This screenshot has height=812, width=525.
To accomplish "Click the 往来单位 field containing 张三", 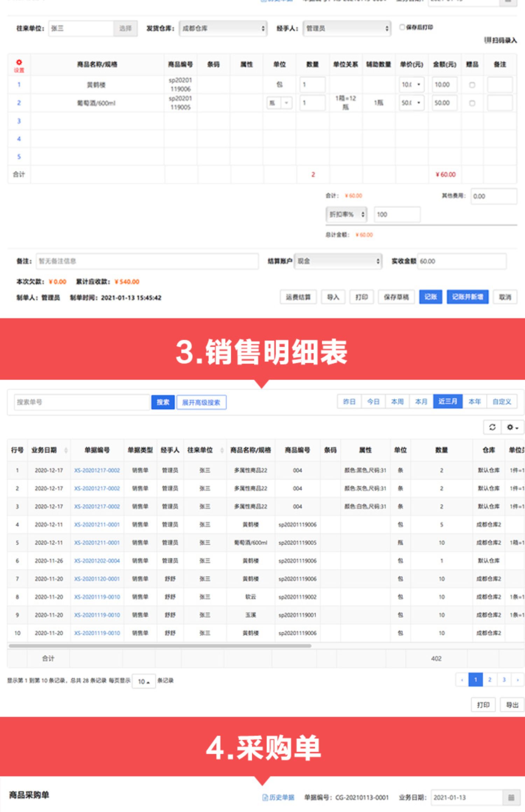I will [x=81, y=28].
